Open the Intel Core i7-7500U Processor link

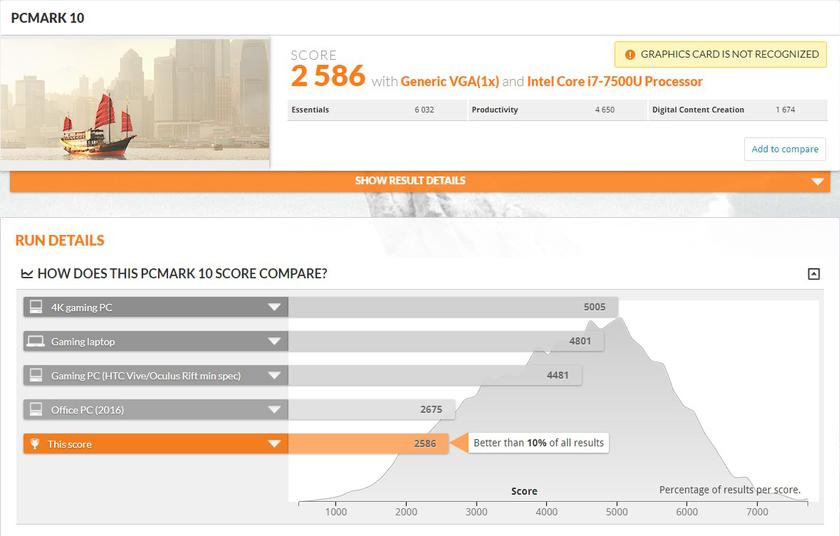[x=615, y=81]
